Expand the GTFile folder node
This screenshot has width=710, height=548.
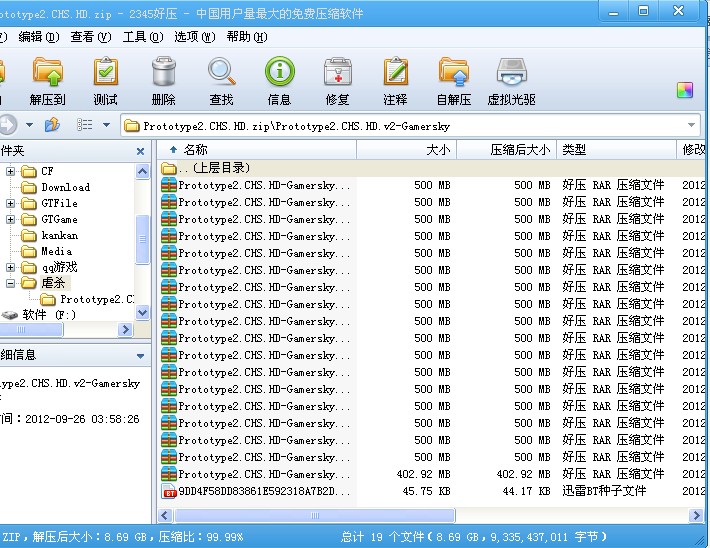point(10,203)
